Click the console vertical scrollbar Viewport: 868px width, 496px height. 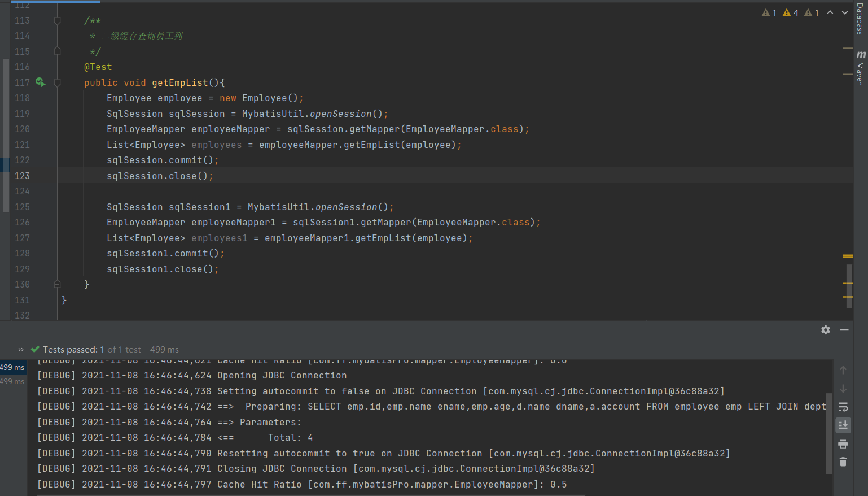point(828,433)
